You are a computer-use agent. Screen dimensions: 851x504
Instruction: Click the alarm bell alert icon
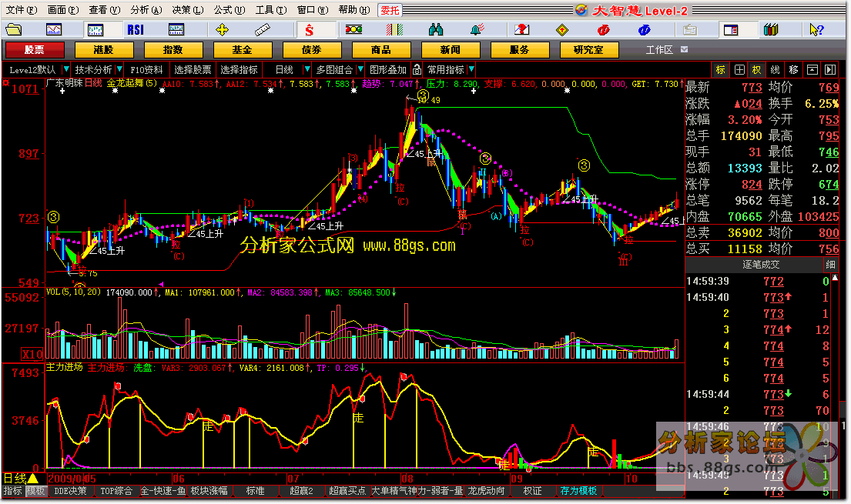click(477, 29)
